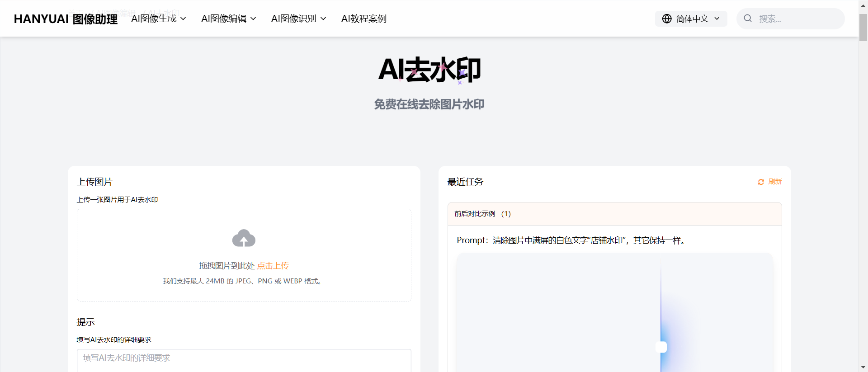Image resolution: width=868 pixels, height=372 pixels.
Task: Click the 24MB supported formats note
Action: tap(244, 281)
